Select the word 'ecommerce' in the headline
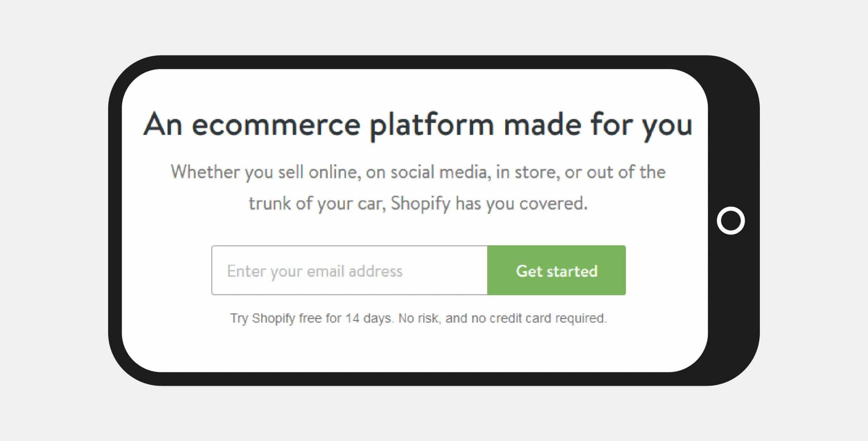 click(x=276, y=124)
